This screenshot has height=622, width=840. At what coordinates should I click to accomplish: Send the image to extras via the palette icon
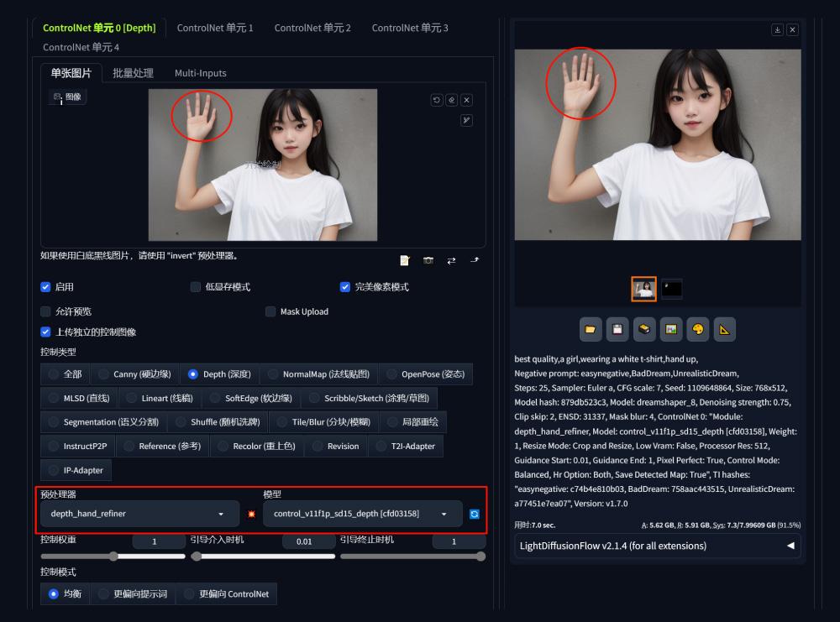pos(698,329)
